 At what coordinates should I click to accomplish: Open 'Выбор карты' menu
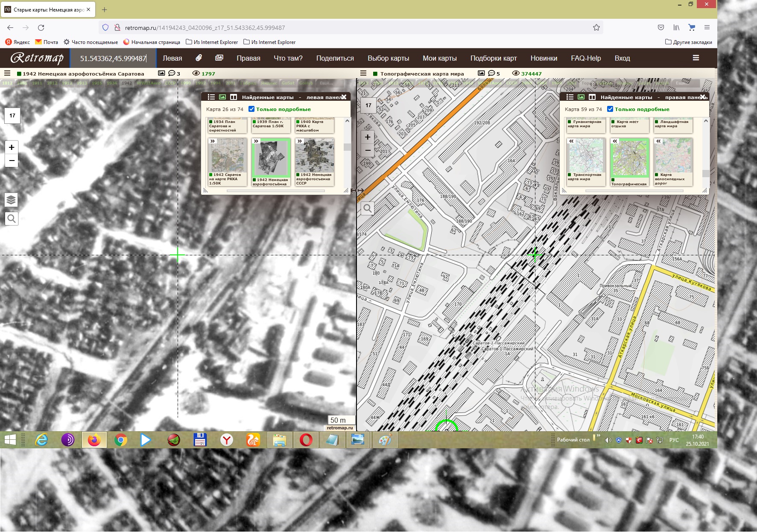pyautogui.click(x=388, y=58)
